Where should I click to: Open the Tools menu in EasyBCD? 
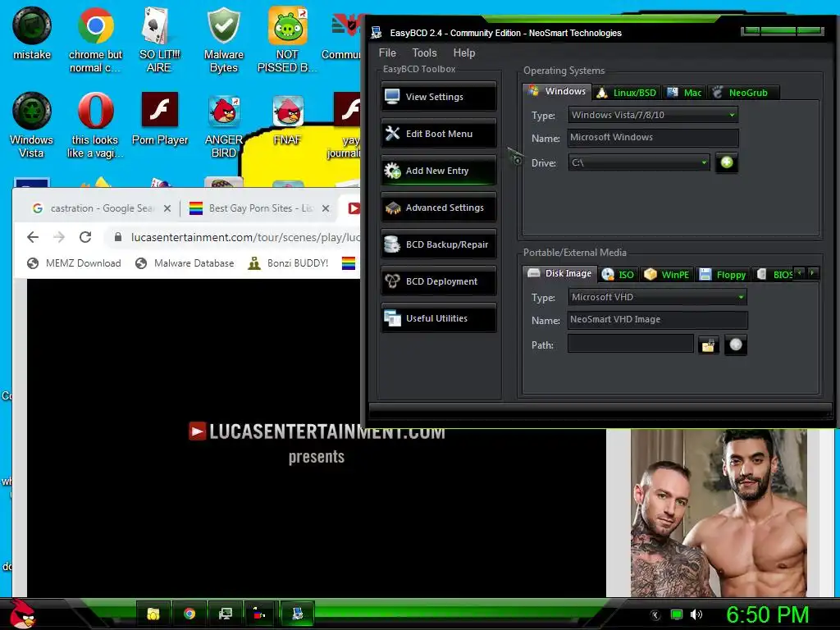[424, 52]
